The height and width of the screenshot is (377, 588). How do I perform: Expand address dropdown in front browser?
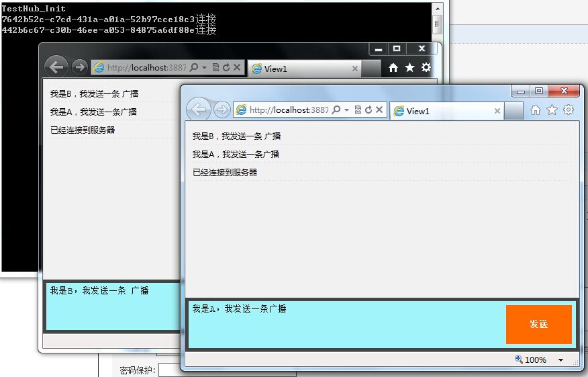tap(347, 110)
